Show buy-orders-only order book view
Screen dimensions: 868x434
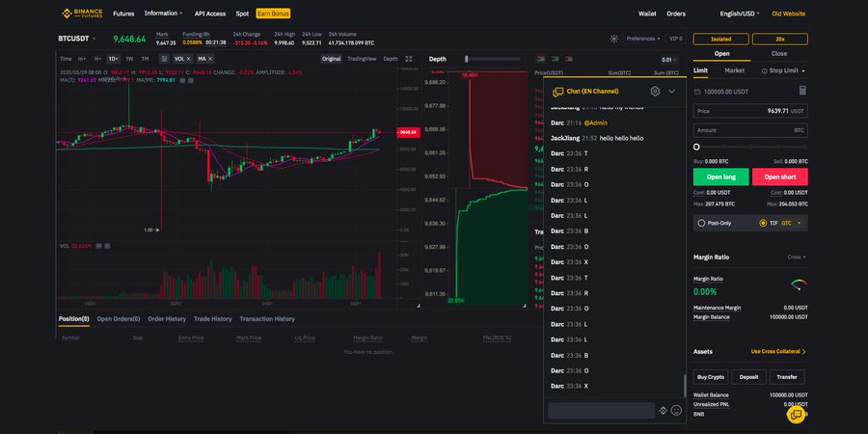tap(555, 59)
